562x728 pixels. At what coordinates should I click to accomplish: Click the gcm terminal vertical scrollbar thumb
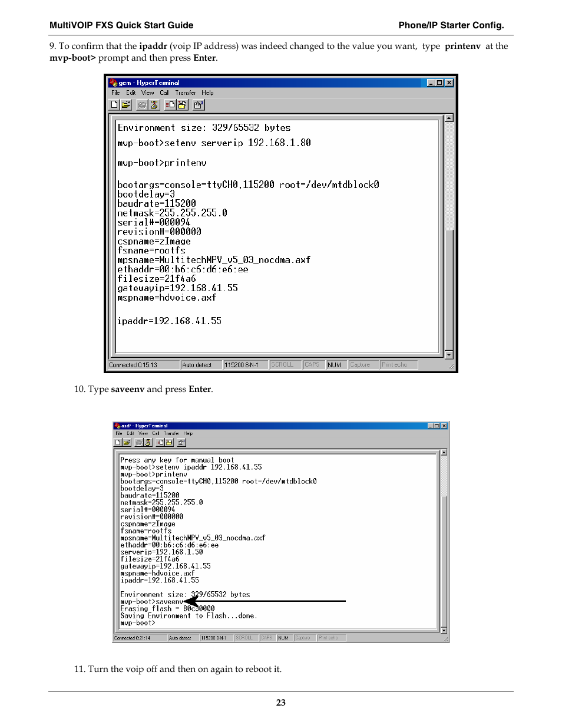449,290
